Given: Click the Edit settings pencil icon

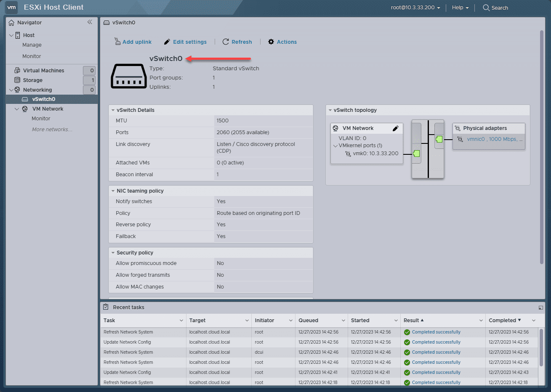Looking at the screenshot, I should (x=167, y=42).
